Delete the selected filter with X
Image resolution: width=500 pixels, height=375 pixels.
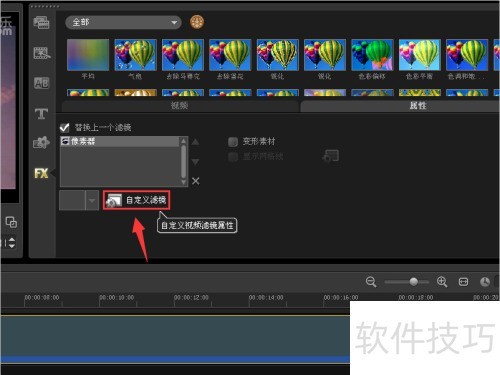196,181
